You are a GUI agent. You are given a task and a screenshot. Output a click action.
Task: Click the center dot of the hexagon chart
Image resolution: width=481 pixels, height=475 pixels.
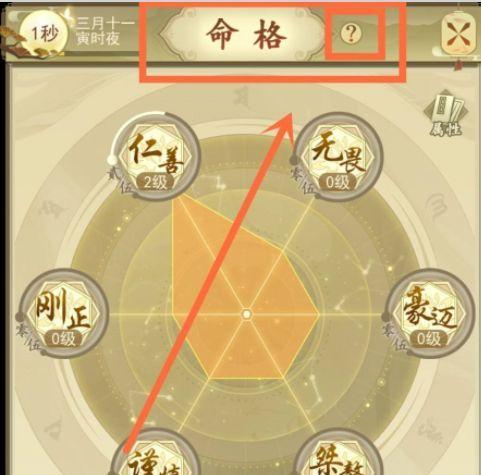click(247, 314)
